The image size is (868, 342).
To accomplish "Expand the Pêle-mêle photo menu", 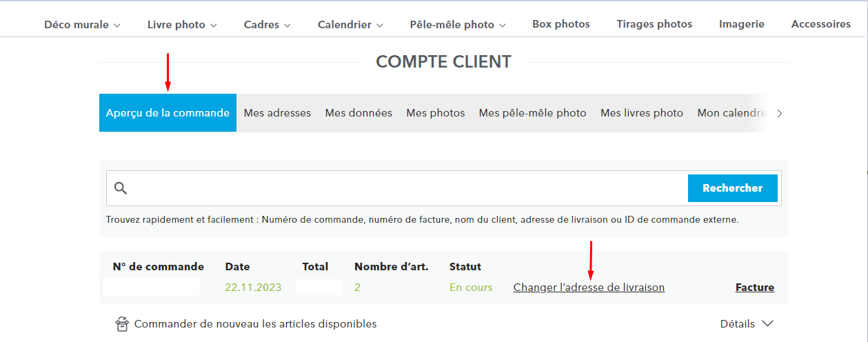I will point(458,25).
